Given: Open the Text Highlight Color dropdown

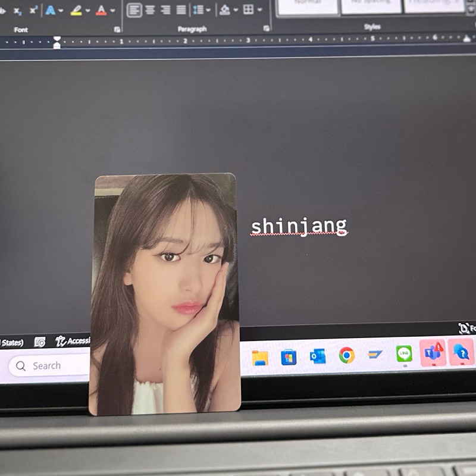Looking at the screenshot, I should point(87,10).
